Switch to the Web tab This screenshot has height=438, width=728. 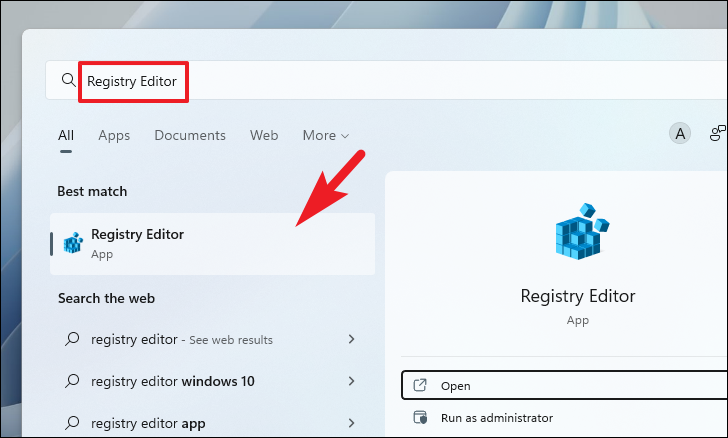pyautogui.click(x=264, y=135)
